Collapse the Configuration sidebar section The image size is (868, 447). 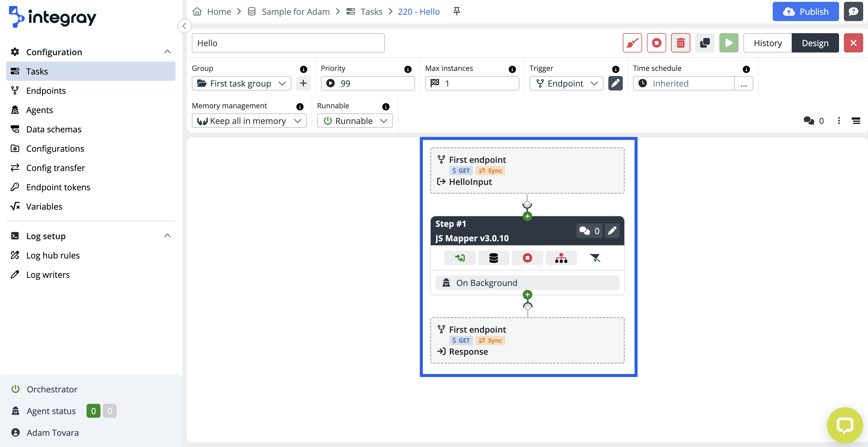point(167,52)
